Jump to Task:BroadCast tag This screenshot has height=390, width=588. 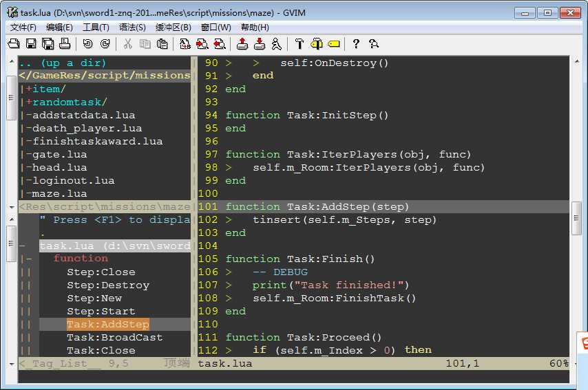pos(115,338)
